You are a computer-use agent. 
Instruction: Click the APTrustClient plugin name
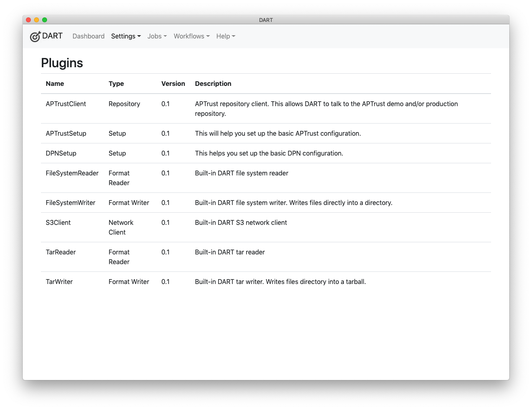[x=65, y=104]
